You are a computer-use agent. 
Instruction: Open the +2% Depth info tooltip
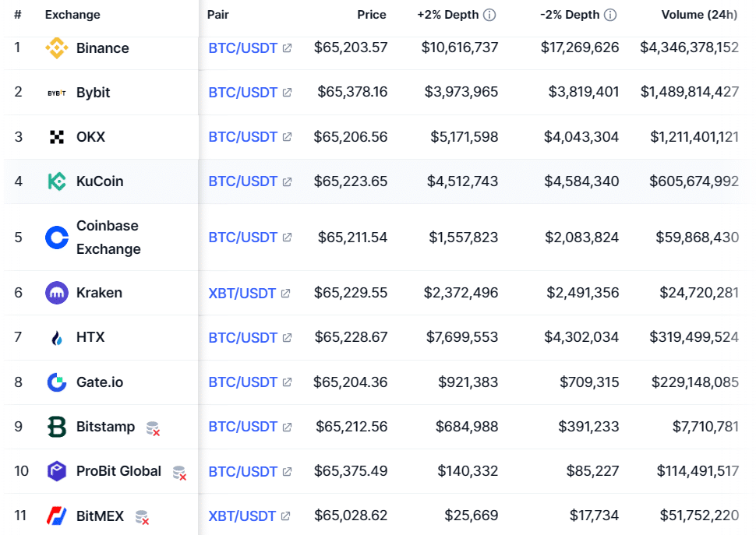pyautogui.click(x=489, y=13)
